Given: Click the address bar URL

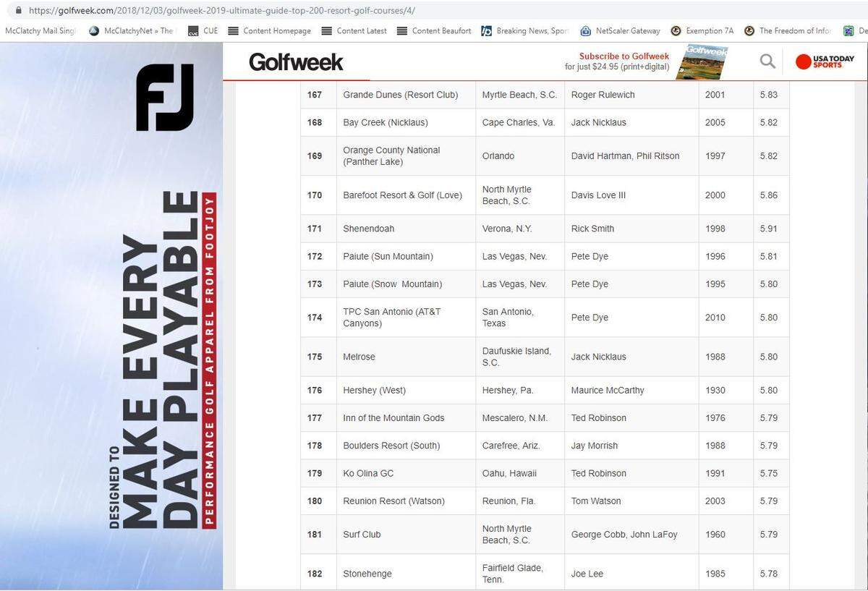Looking at the screenshot, I should [x=221, y=11].
